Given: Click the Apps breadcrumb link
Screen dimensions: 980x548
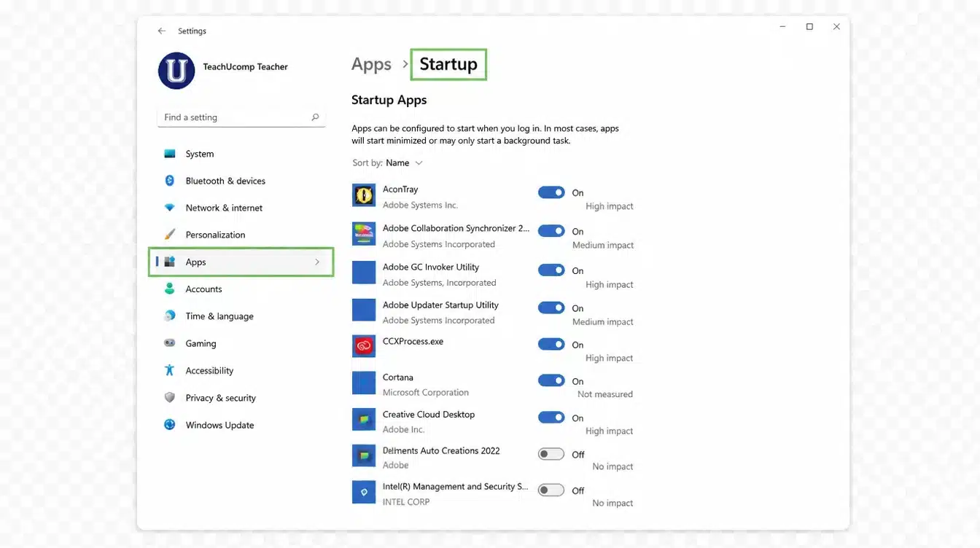Looking at the screenshot, I should pos(371,64).
